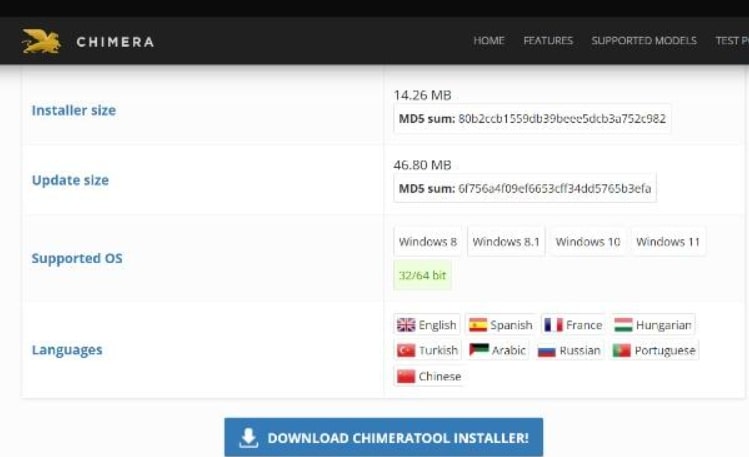Select the Russian language label

580,351
